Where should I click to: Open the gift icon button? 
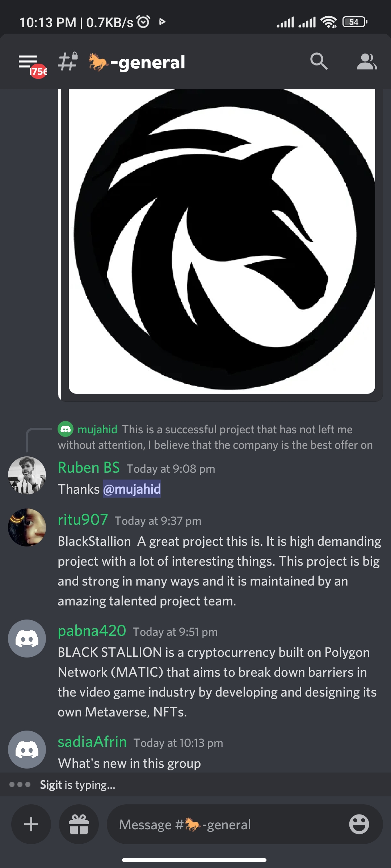coord(79,824)
